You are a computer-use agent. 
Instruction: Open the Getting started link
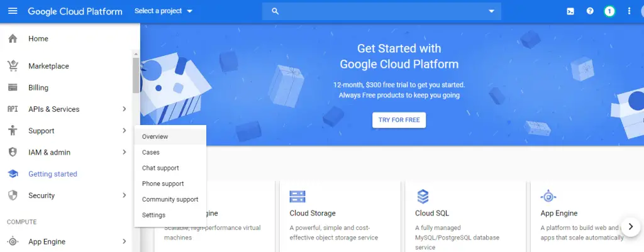(53, 174)
